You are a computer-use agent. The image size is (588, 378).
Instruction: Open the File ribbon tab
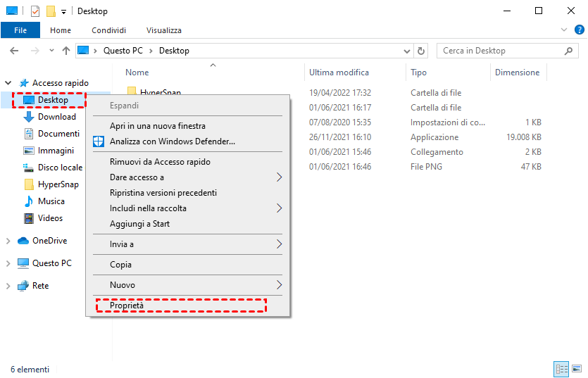20,30
